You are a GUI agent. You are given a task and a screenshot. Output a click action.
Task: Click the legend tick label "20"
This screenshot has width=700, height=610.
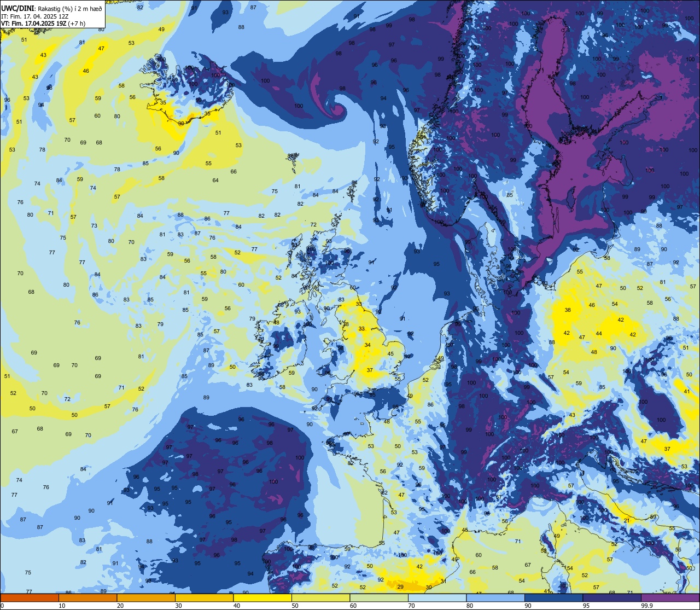(x=120, y=606)
